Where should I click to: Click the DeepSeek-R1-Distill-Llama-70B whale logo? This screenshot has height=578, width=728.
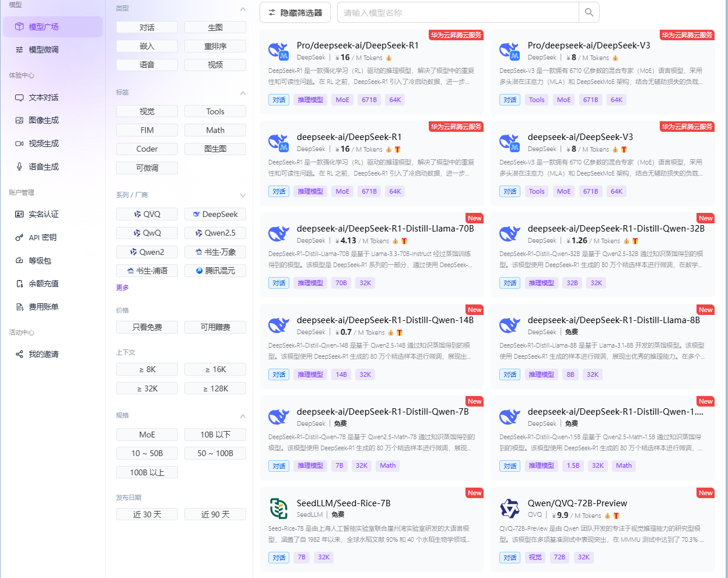(279, 234)
